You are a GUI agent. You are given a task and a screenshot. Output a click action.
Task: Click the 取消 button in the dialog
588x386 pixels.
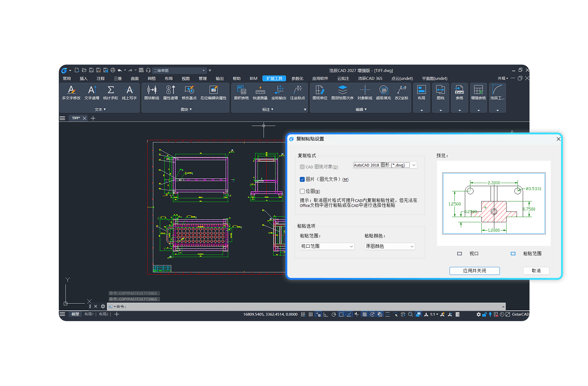click(536, 271)
